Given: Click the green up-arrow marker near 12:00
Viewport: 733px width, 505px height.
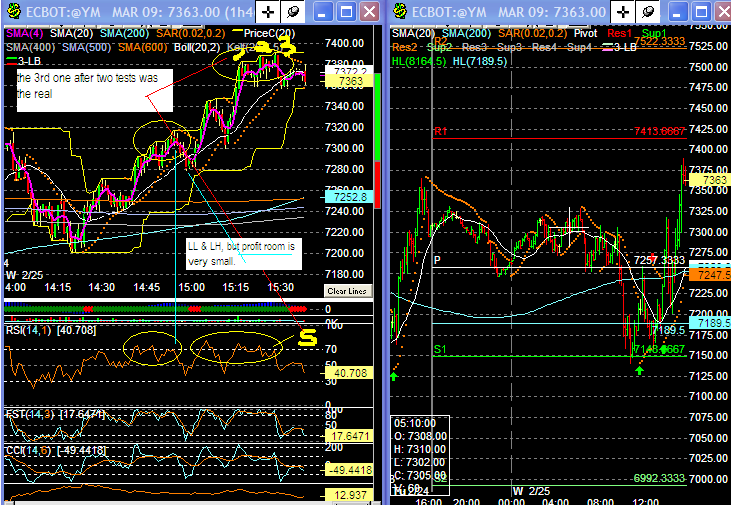Looking at the screenshot, I should (x=639, y=370).
